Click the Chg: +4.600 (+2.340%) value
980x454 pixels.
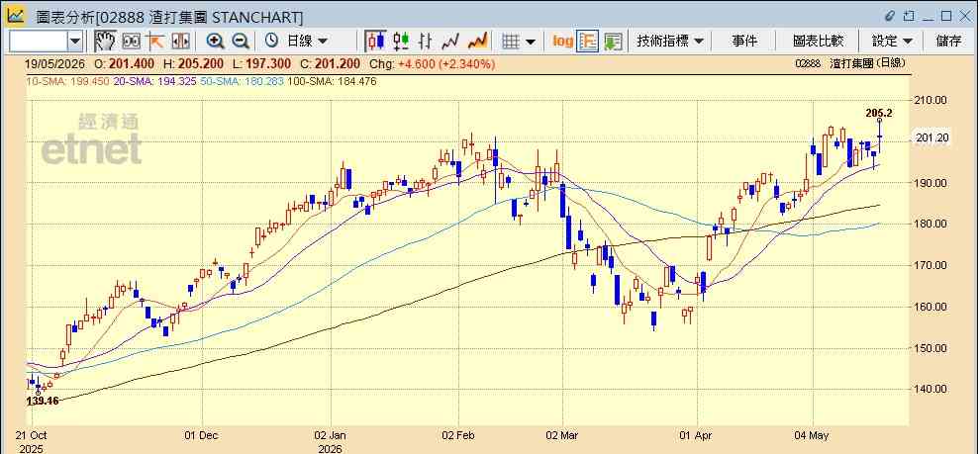pyautogui.click(x=433, y=63)
